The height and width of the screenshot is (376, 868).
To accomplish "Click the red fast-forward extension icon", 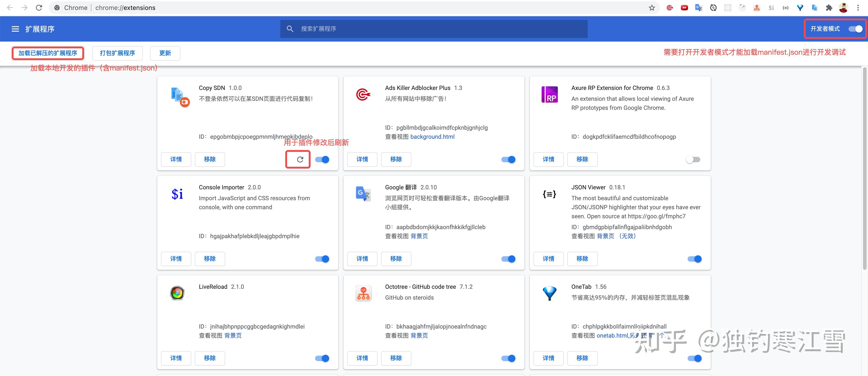I will point(684,8).
